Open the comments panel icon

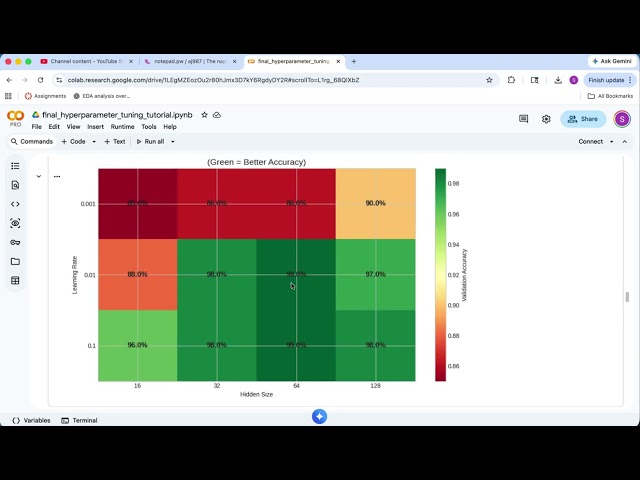pyautogui.click(x=523, y=119)
